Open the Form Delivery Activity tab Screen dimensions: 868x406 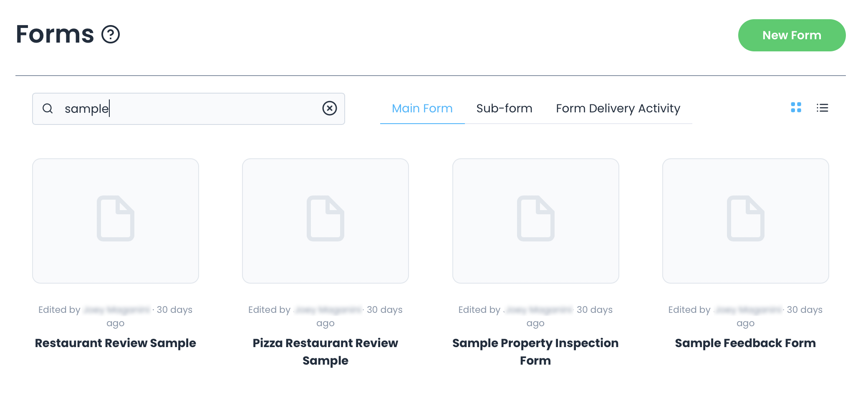click(618, 109)
